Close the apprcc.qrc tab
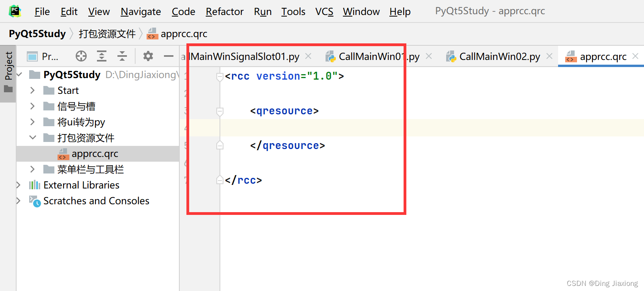The image size is (644, 291). point(635,56)
